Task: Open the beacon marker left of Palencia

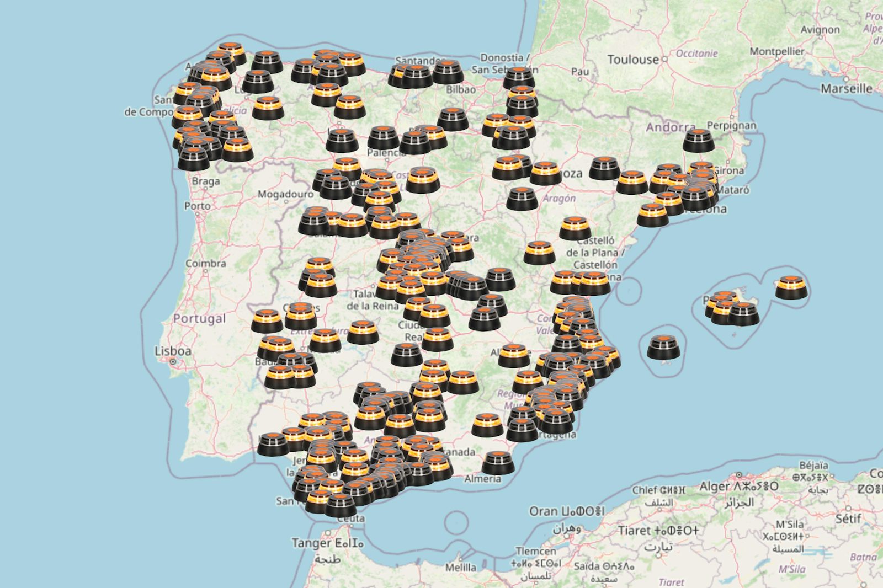Action: pos(342,141)
